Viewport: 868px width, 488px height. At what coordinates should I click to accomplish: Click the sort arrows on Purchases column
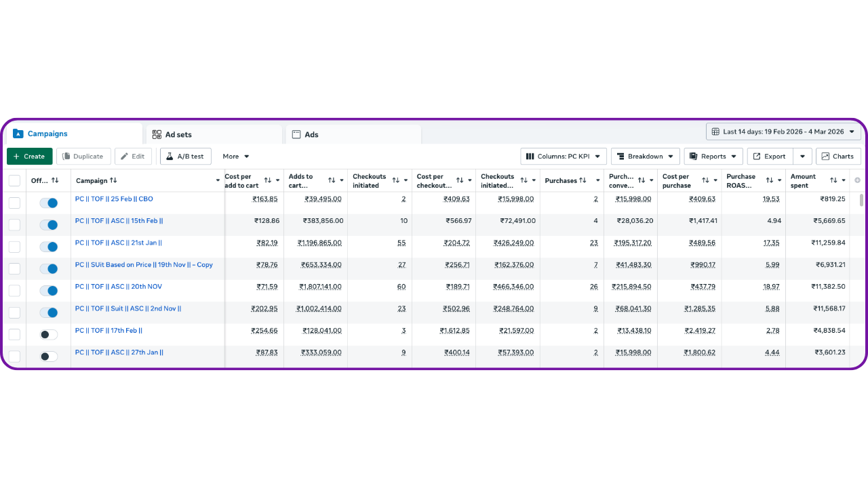[583, 181]
